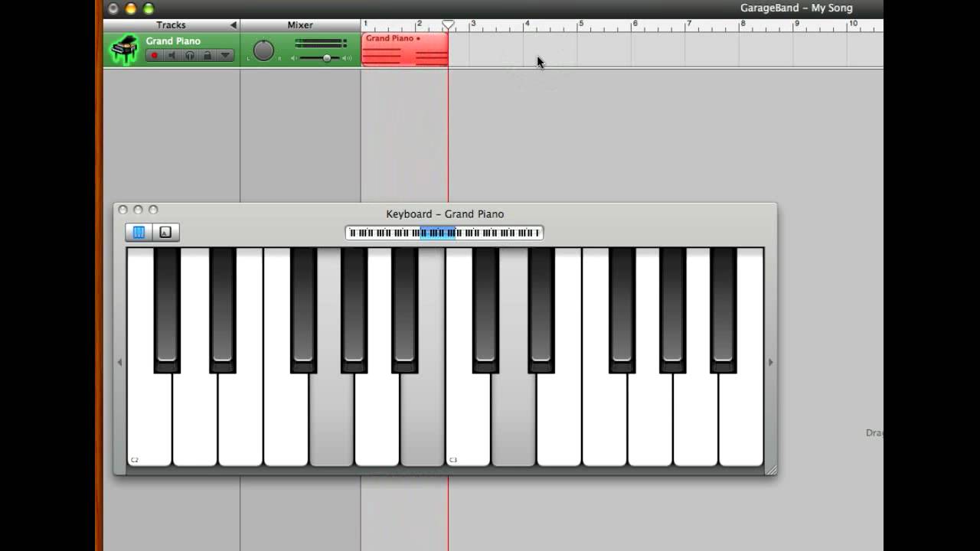Play the A3 white key
This screenshot has width=980, height=551.
(x=696, y=421)
